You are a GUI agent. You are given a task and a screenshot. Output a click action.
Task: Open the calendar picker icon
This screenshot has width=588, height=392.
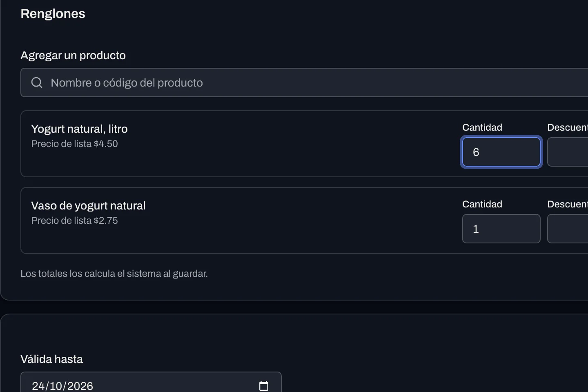coord(264,385)
